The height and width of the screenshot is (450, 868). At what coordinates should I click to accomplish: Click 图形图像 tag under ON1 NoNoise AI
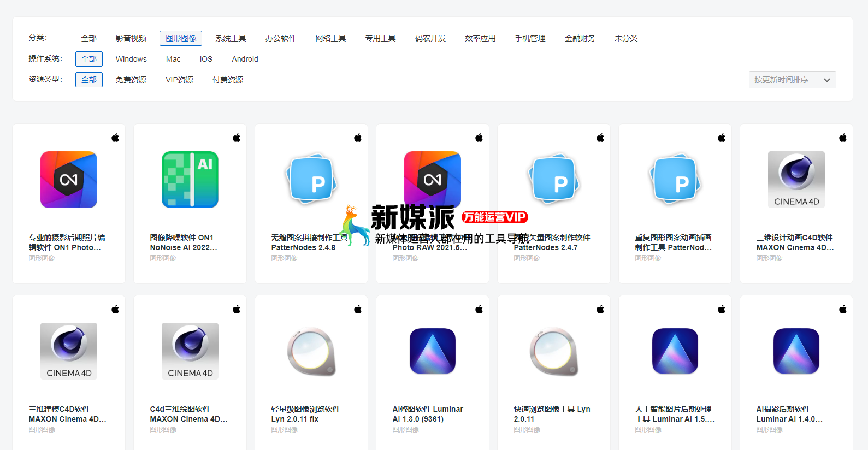click(x=163, y=258)
